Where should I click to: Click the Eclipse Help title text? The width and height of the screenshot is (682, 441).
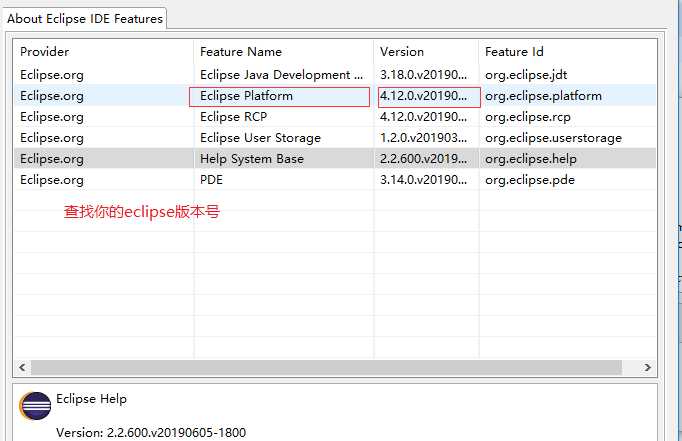pyautogui.click(x=91, y=399)
